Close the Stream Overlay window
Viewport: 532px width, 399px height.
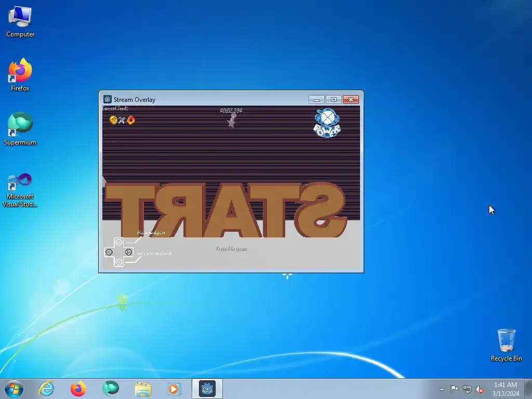[x=351, y=99]
